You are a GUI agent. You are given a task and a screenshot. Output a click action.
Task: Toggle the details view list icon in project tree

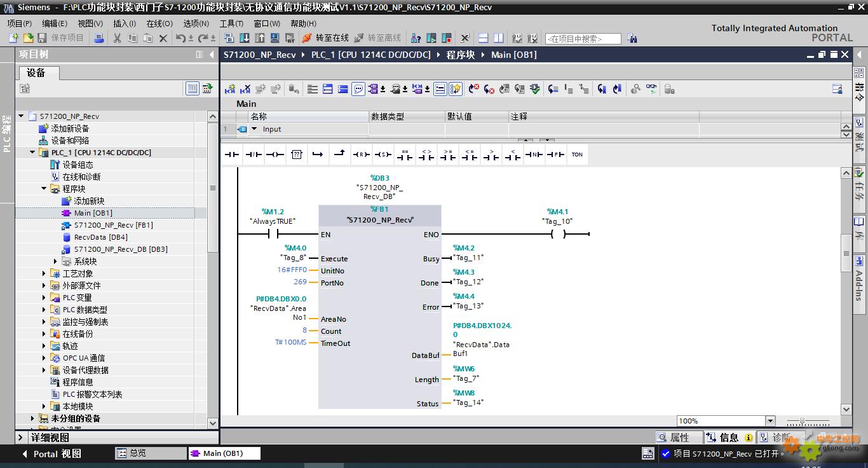(x=193, y=88)
